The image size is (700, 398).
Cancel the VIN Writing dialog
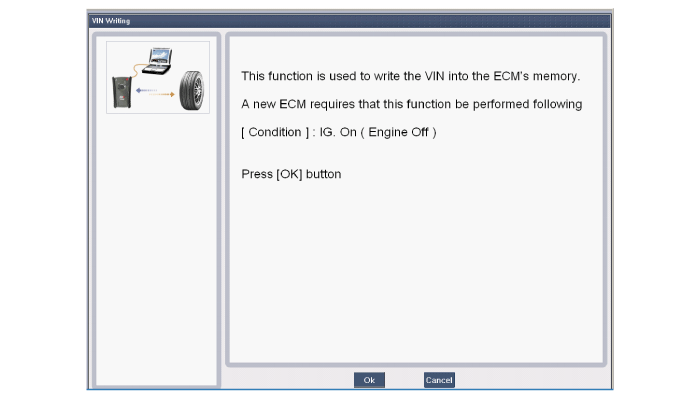pyautogui.click(x=439, y=380)
